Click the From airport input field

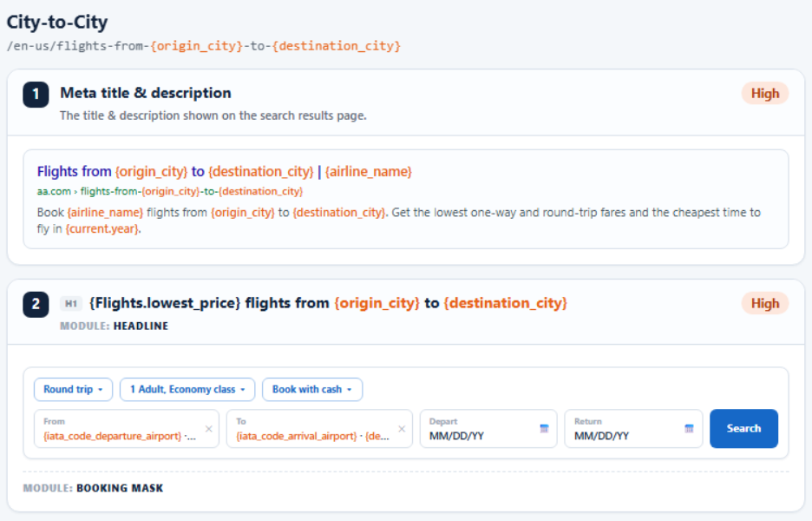[127, 429]
